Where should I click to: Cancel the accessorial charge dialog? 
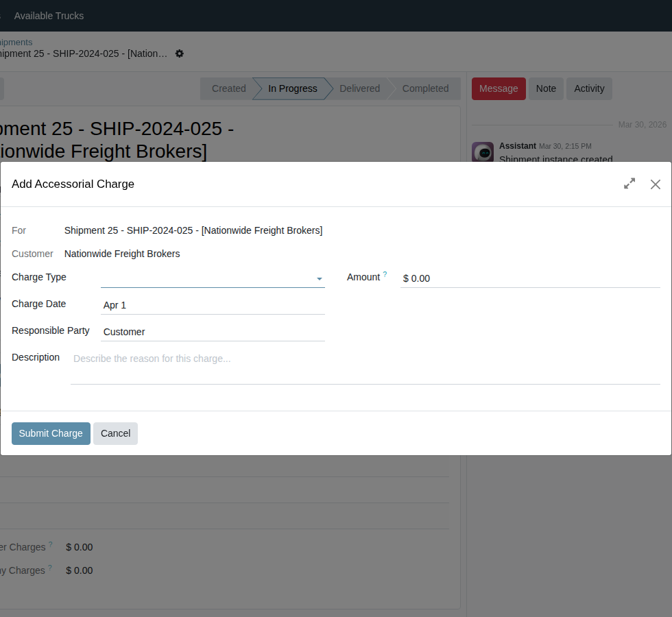point(115,433)
